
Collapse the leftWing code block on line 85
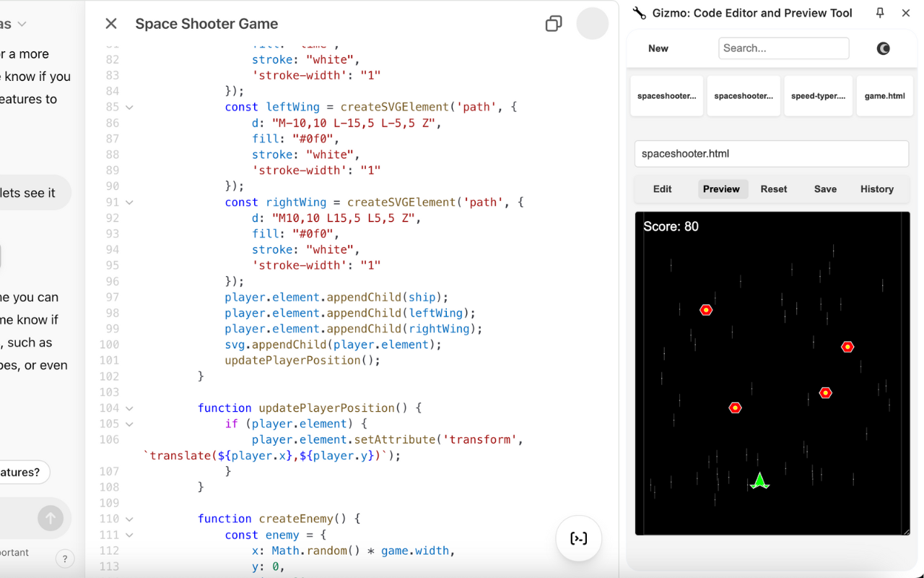click(x=128, y=106)
